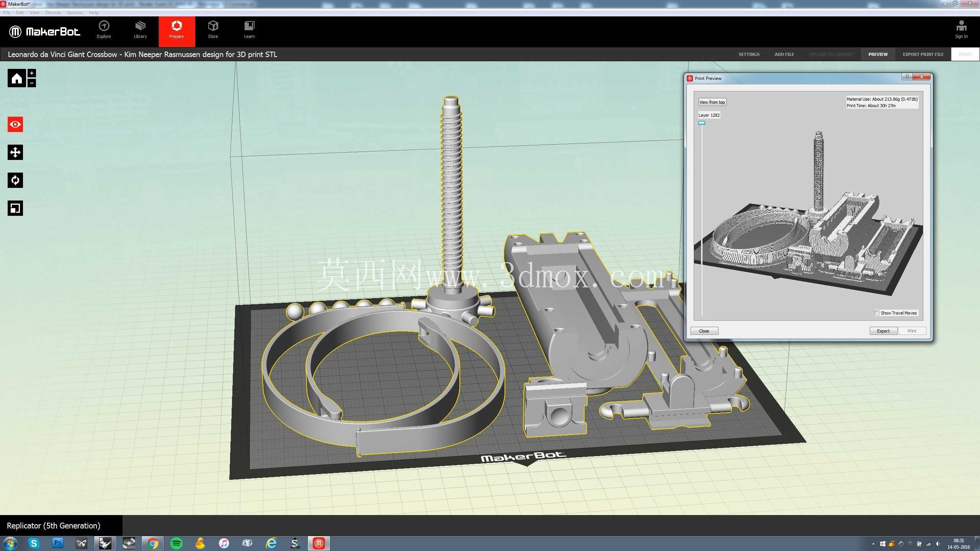Screen dimensions: 980x551
Task: Open the Library section
Action: pos(140,30)
